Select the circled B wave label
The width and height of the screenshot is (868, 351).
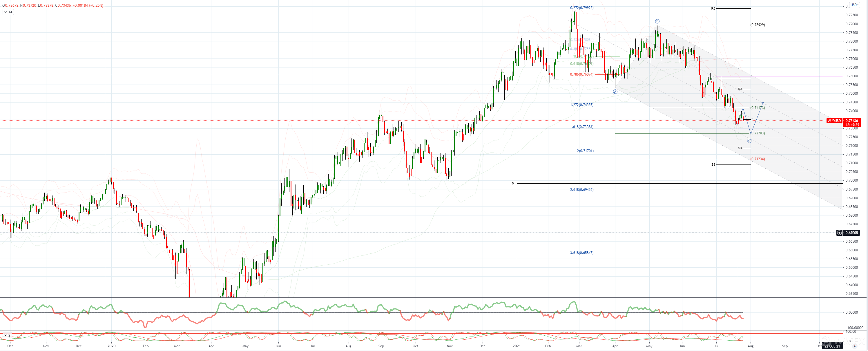click(657, 21)
